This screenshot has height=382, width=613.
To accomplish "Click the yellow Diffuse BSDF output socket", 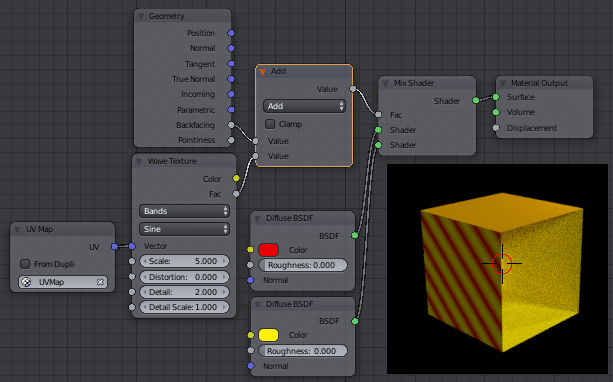I will [355, 321].
